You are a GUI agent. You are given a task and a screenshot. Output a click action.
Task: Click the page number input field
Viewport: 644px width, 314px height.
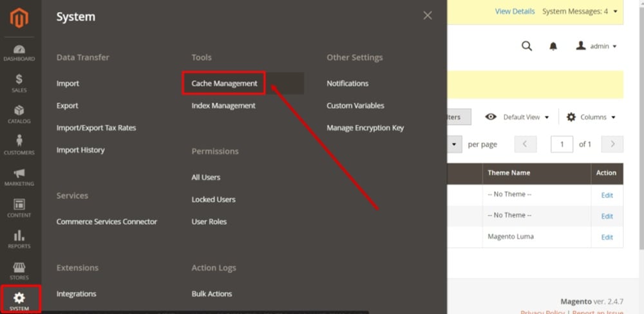click(x=562, y=144)
